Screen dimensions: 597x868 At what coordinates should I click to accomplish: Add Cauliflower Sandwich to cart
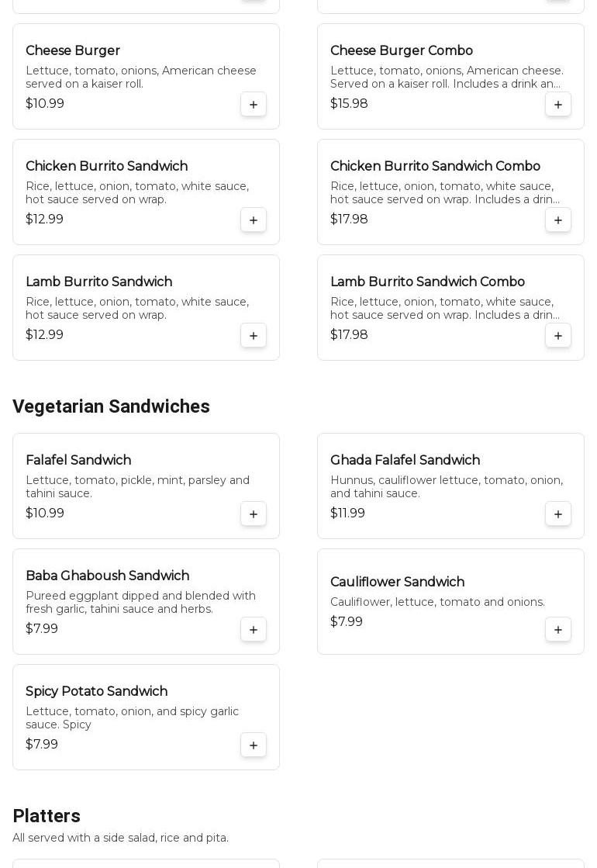[558, 629]
